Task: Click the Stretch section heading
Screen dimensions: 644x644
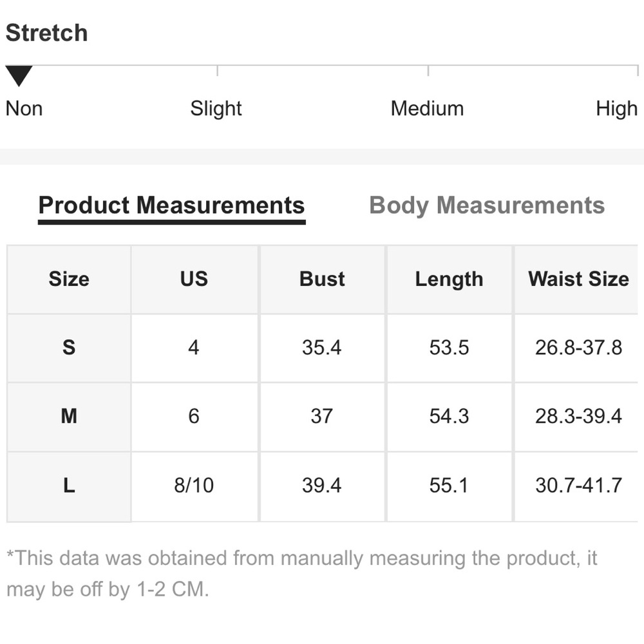Action: pos(47,32)
